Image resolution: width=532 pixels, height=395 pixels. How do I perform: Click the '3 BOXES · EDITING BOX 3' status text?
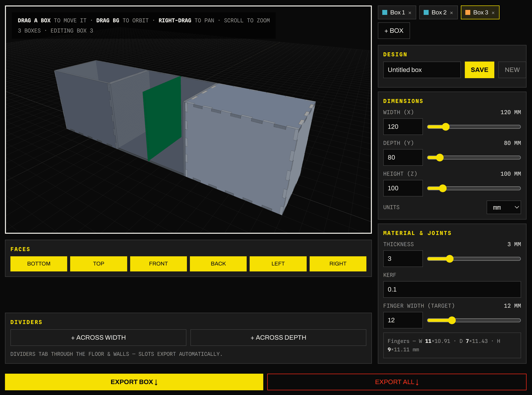(56, 31)
